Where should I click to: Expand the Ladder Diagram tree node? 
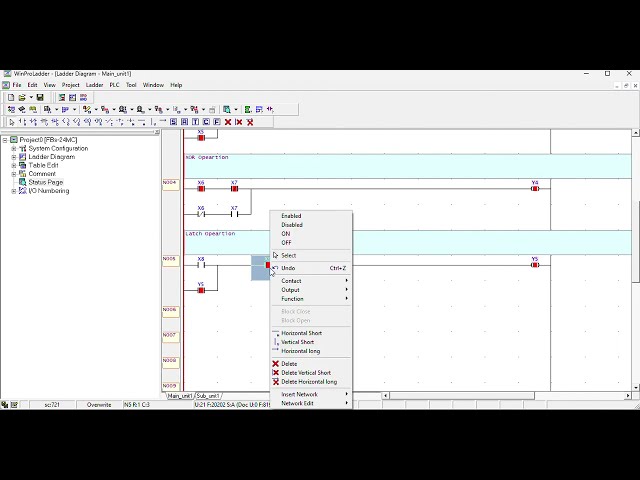[x=14, y=157]
